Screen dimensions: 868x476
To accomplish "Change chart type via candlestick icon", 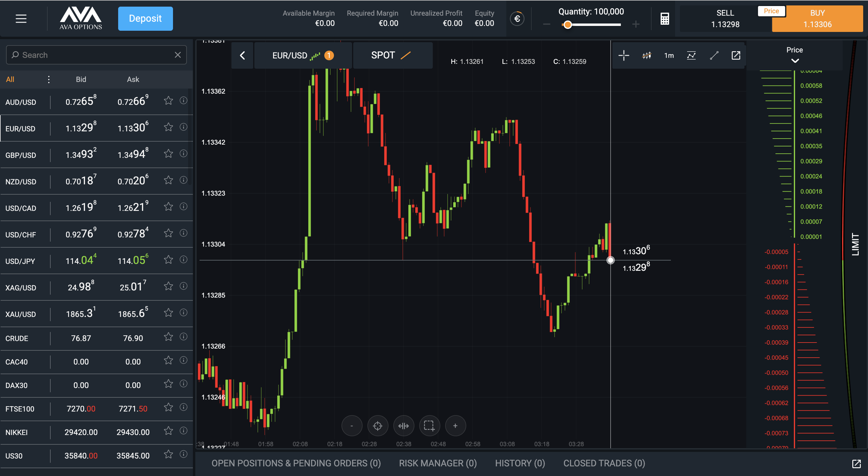I will coord(646,55).
